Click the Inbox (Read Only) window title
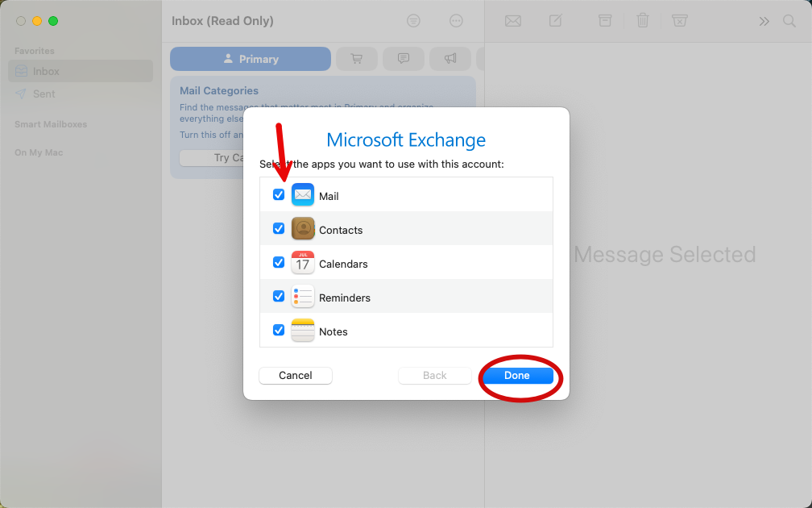Image resolution: width=812 pixels, height=508 pixels. (222, 21)
